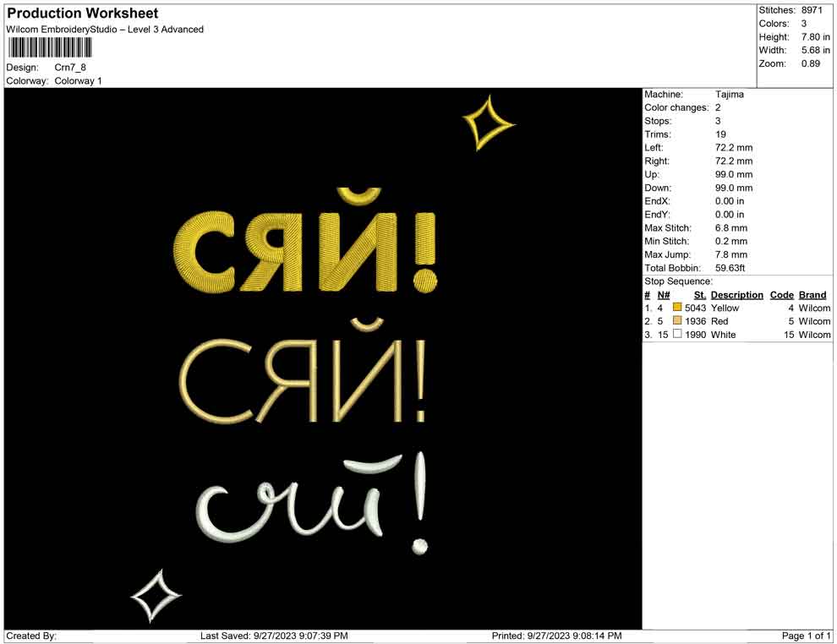This screenshot has height=644, width=837.
Task: Click the Trims value 19
Action: point(720,134)
